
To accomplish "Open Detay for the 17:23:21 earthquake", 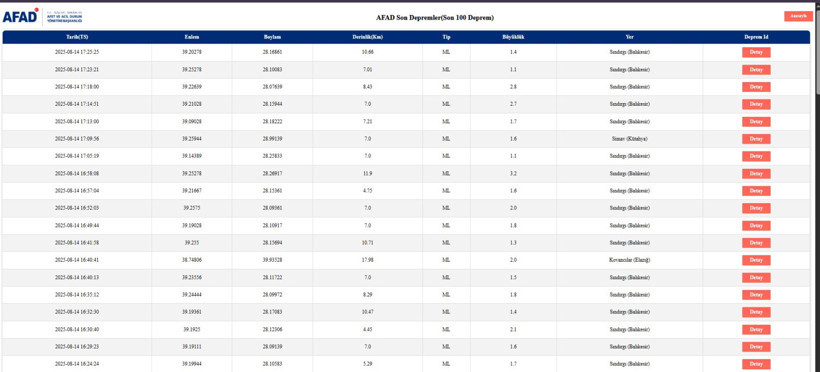I will coord(756,70).
